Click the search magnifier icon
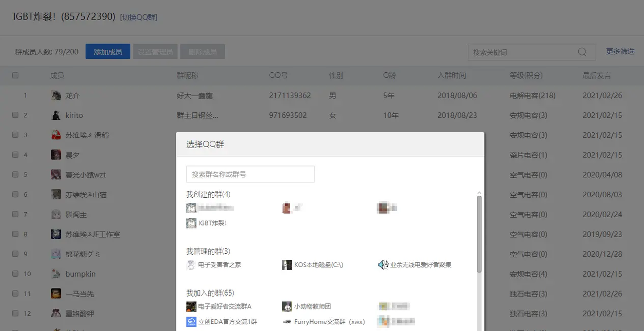The image size is (644, 331). click(x=582, y=52)
